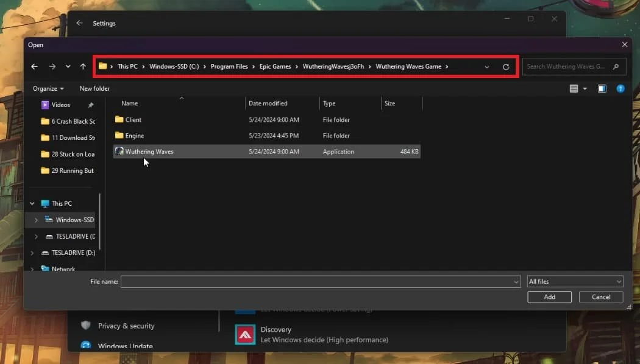Open the Organize menu
Image resolution: width=640 pixels, height=364 pixels.
(48, 88)
